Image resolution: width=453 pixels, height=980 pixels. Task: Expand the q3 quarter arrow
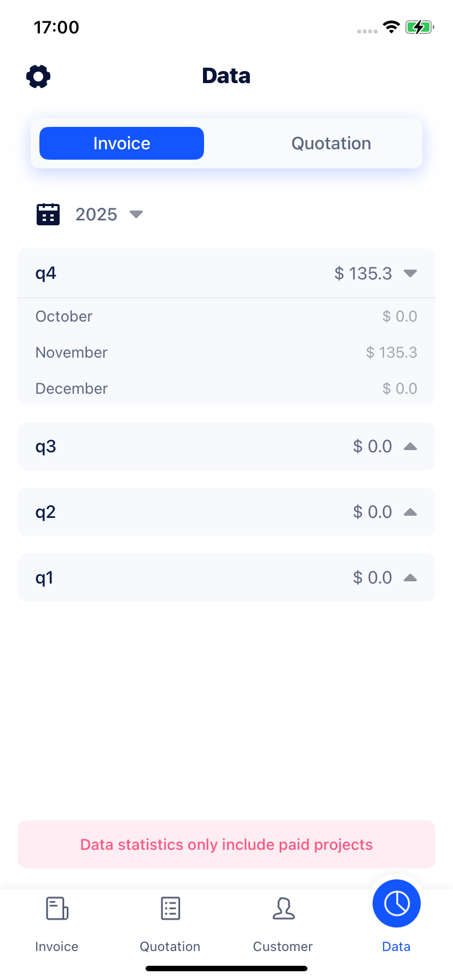[x=410, y=447]
